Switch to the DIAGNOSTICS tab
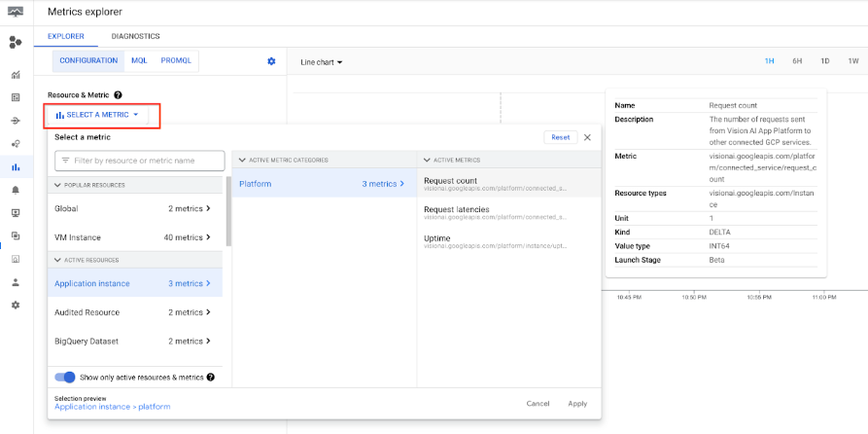Viewport: 868px width, 434px height. 135,36
